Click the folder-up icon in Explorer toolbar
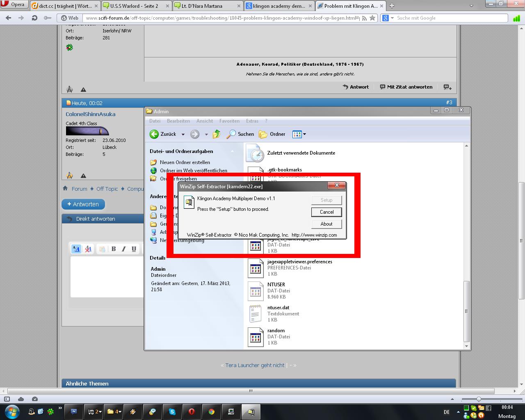525x420 pixels. coord(217,134)
